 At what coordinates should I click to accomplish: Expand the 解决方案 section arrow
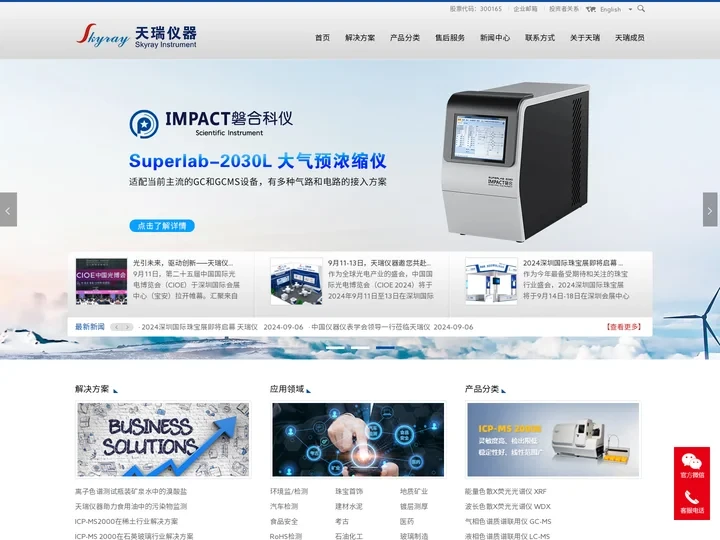point(116,391)
